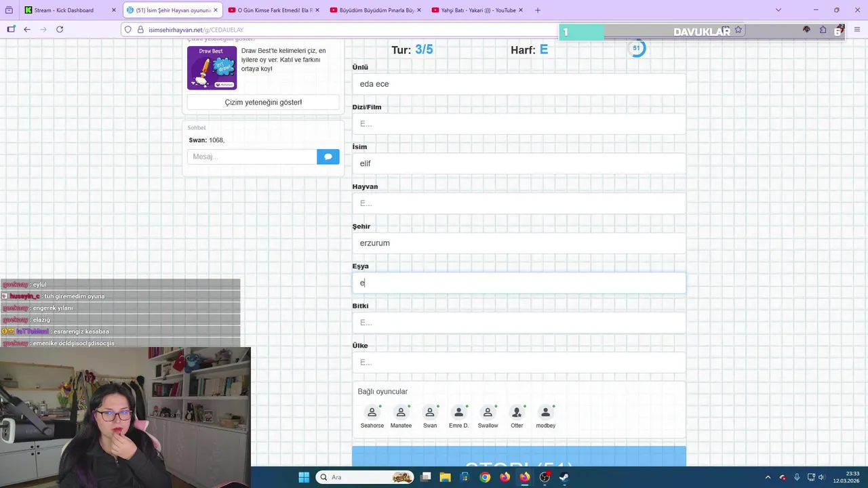The height and width of the screenshot is (488, 868).
Task: Click the Draw Best ad description text
Action: point(283,60)
